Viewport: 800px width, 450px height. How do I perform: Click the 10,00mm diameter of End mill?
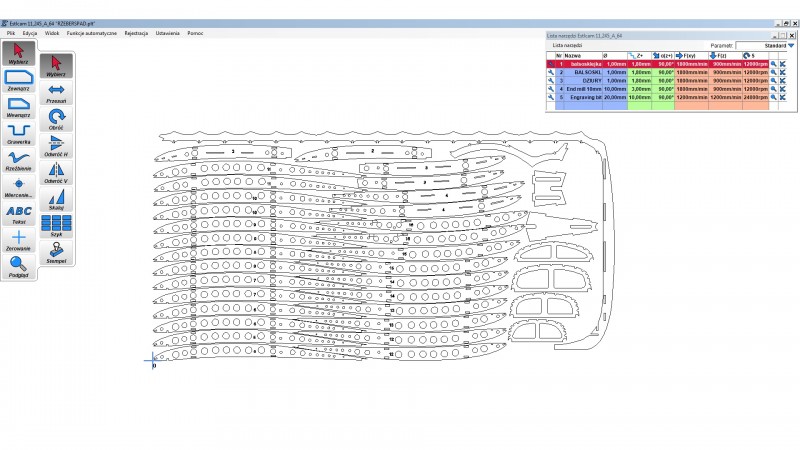click(615, 89)
